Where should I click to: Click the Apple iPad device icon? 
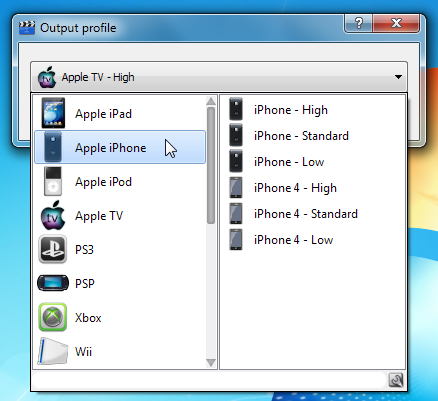coord(53,113)
